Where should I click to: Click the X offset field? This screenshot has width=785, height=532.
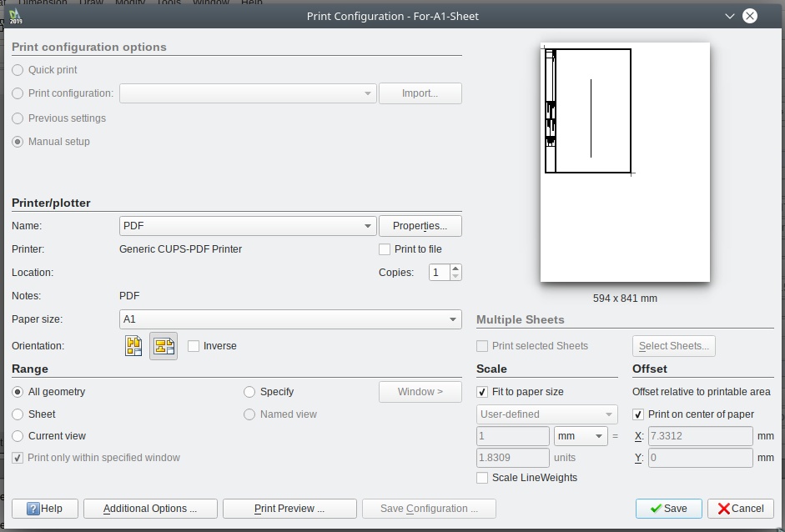click(x=701, y=436)
